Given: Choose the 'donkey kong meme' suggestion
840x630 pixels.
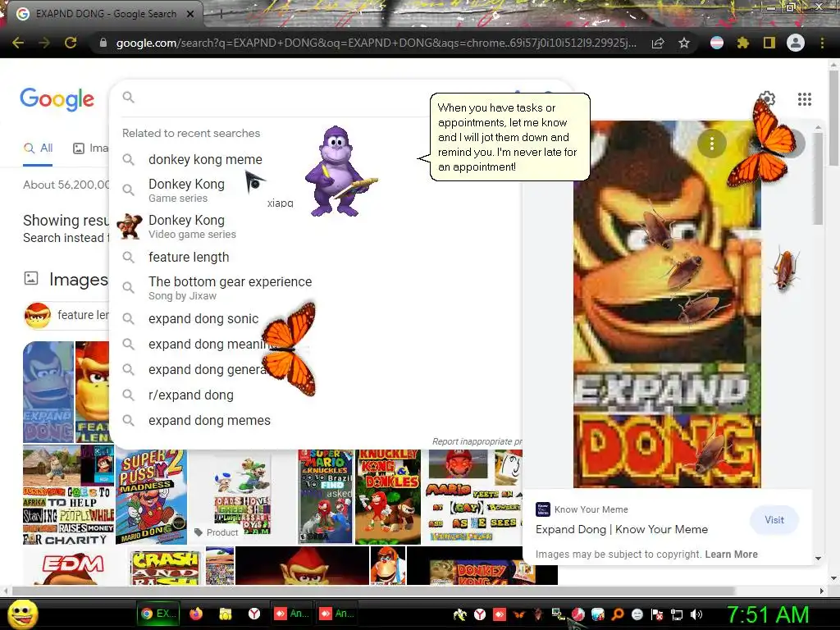Looking at the screenshot, I should point(205,160).
